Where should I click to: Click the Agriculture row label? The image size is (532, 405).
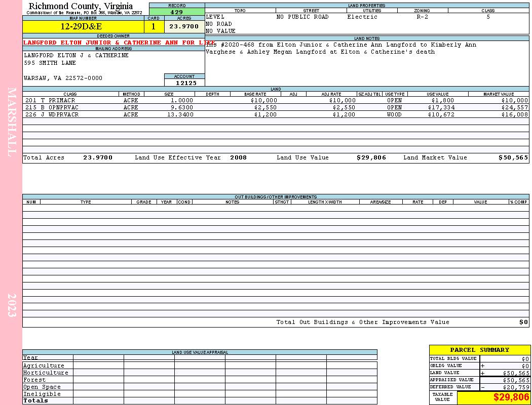click(44, 366)
